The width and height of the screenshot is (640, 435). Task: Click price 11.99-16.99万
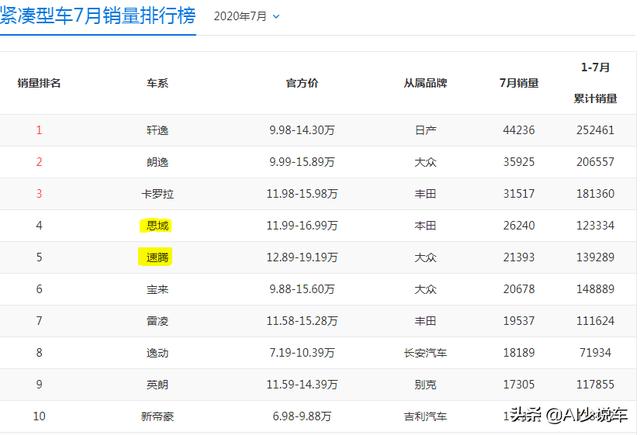point(302,226)
